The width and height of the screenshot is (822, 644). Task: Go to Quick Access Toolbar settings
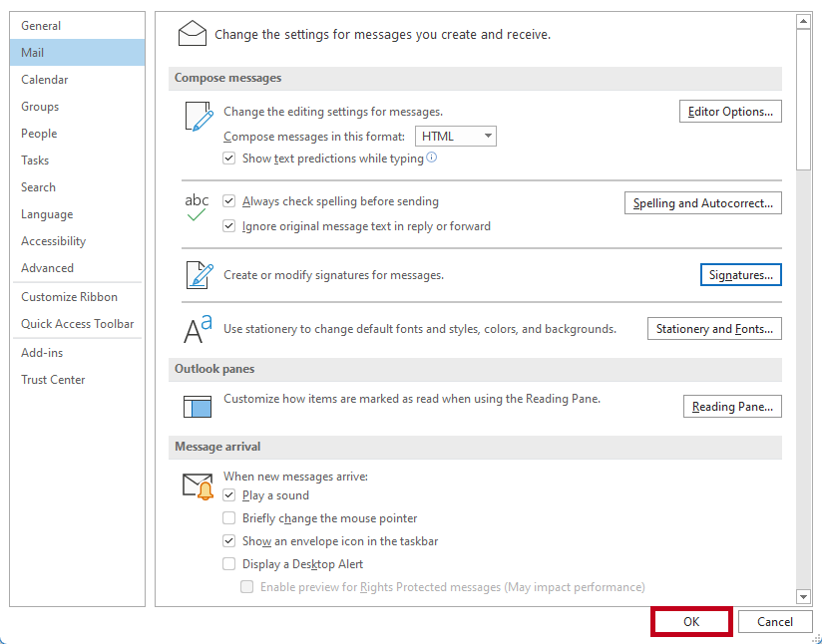(x=77, y=324)
